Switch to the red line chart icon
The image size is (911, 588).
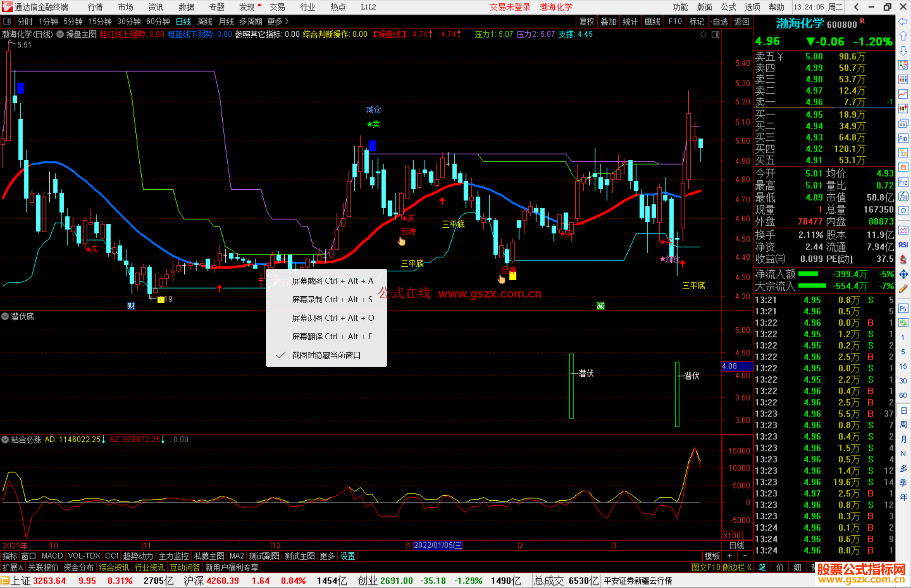click(903, 94)
